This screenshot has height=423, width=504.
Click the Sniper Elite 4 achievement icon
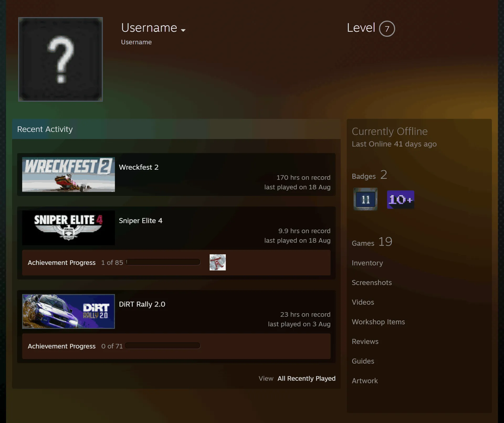[x=218, y=262]
